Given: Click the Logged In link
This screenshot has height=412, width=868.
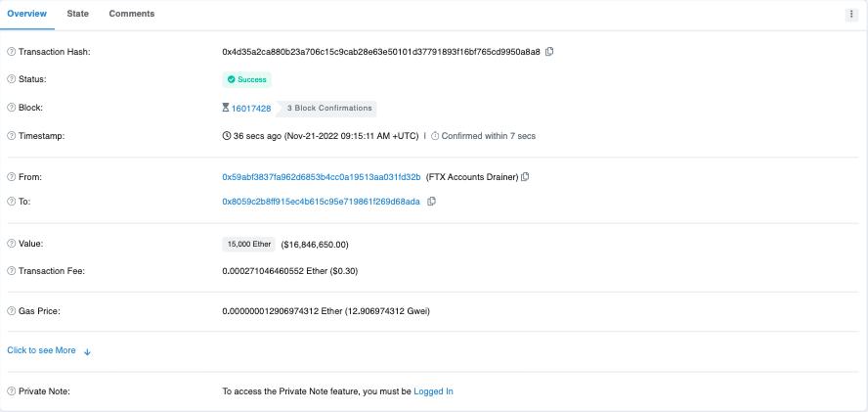Looking at the screenshot, I should pos(433,391).
